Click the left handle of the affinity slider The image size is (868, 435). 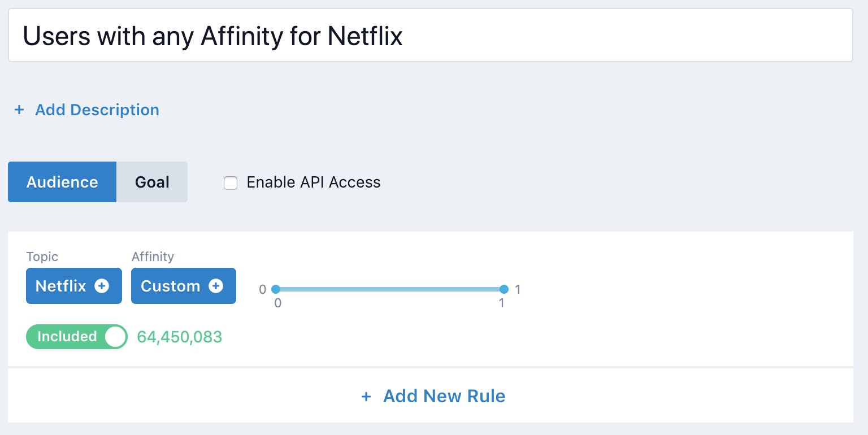(x=276, y=289)
